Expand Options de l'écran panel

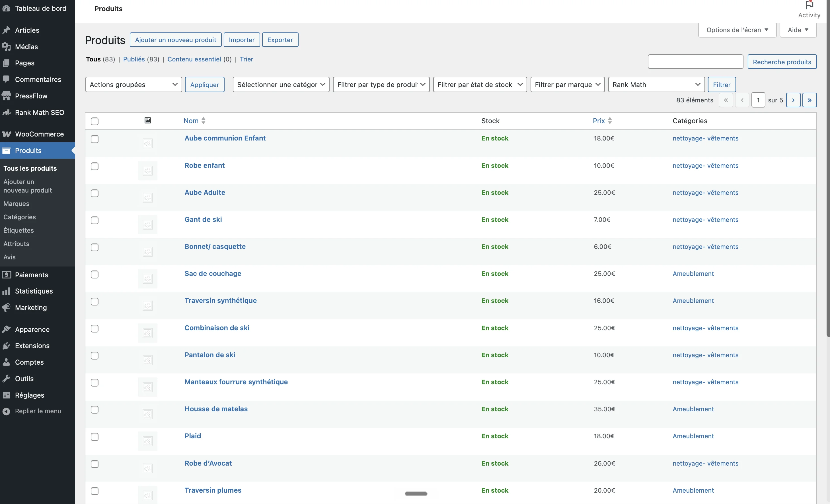coord(737,30)
